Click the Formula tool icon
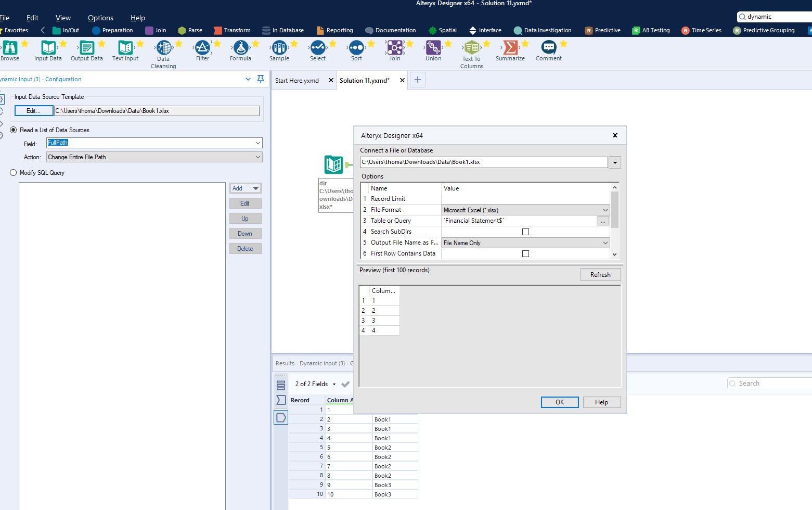 (x=240, y=48)
